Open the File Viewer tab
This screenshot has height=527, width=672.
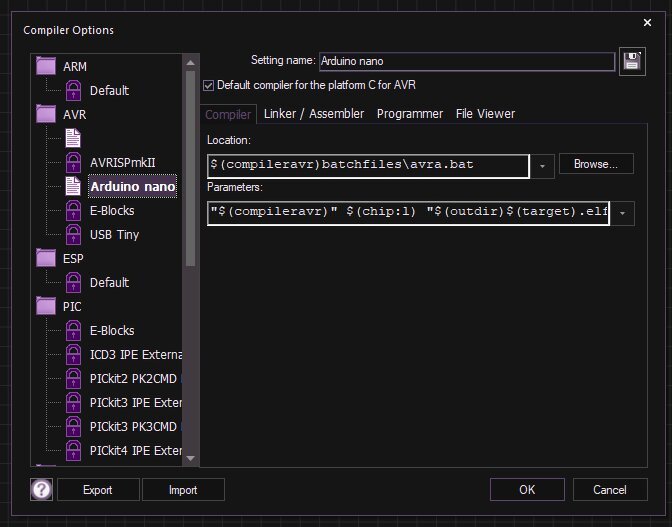pyautogui.click(x=485, y=114)
